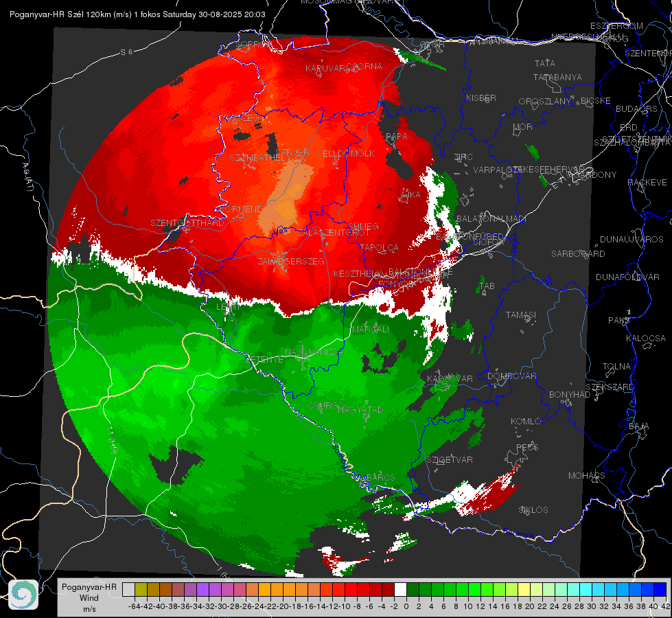
Task: Click the dark blue swatch ending the legend
Action: click(x=660, y=590)
